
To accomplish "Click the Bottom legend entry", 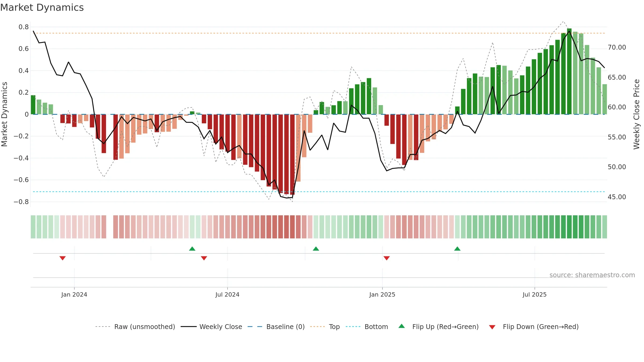I will coord(367,327).
